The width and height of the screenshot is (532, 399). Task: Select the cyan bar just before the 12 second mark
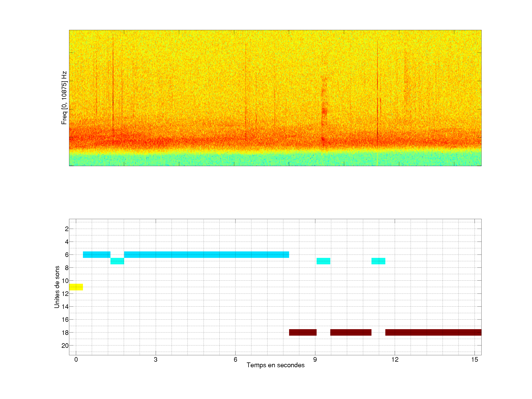(378, 261)
